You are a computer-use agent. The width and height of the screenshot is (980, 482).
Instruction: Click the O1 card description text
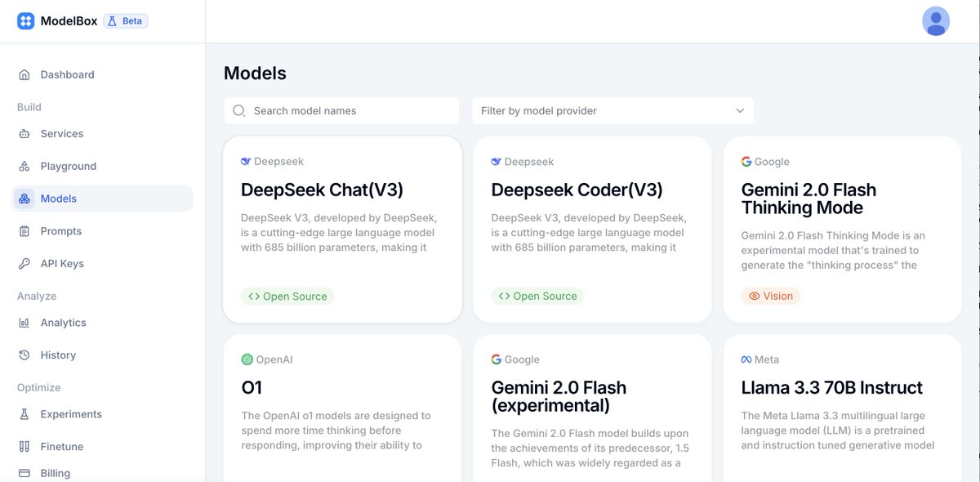(x=336, y=431)
